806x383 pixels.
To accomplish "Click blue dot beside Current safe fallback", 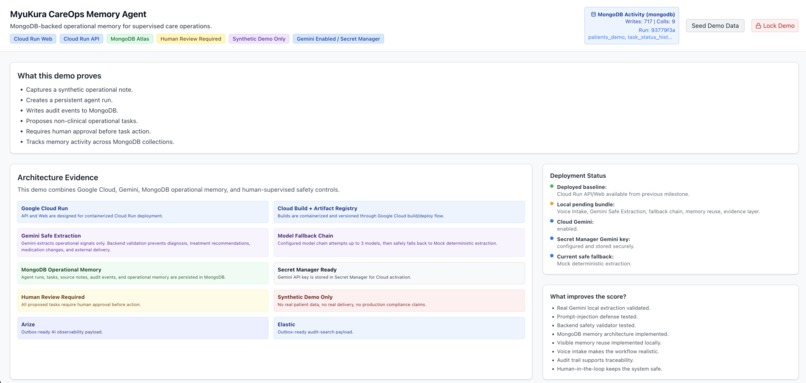I will click(x=552, y=256).
